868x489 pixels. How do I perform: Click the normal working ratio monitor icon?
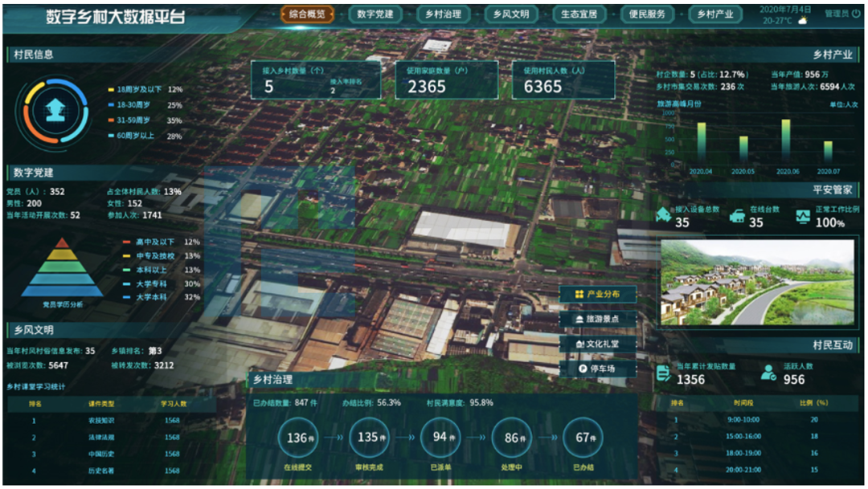tap(803, 215)
